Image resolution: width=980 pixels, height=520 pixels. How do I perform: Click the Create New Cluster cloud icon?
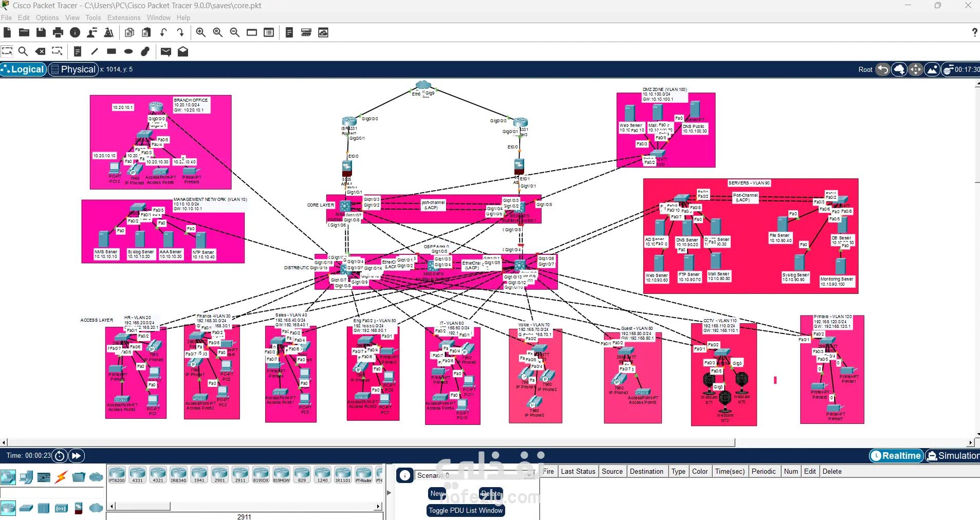[899, 69]
